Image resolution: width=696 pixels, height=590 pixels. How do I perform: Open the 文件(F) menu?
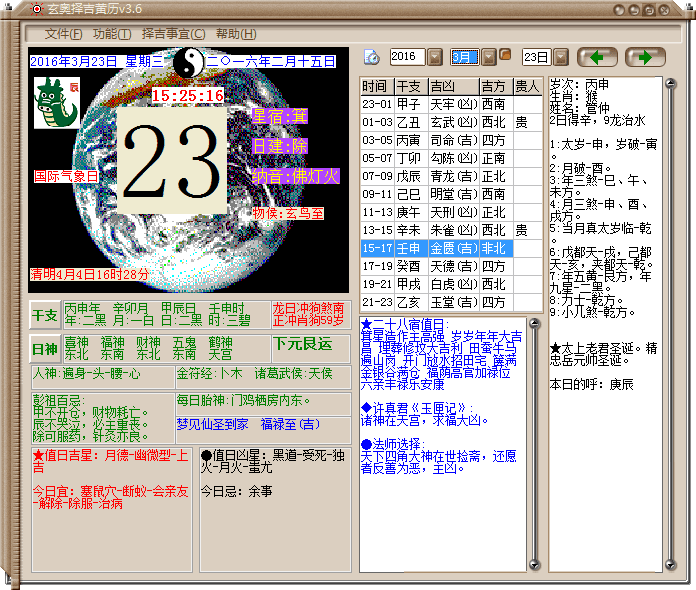(63, 33)
